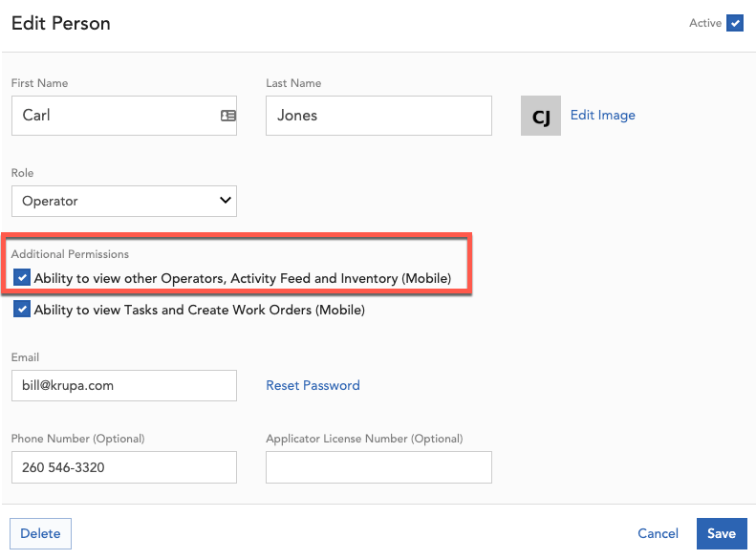Click the CJ avatar initials image
Image resolution: width=756 pixels, height=560 pixels.
(x=541, y=116)
